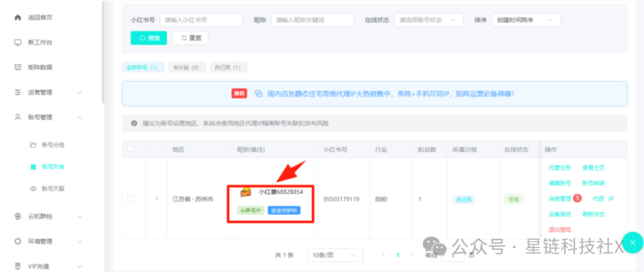Click the VIP充值 sidebar icon
The image size is (644, 272).
(17, 266)
